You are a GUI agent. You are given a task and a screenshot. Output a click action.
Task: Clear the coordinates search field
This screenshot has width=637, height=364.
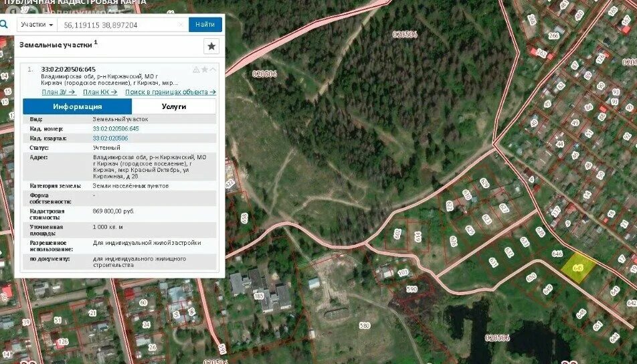181,25
